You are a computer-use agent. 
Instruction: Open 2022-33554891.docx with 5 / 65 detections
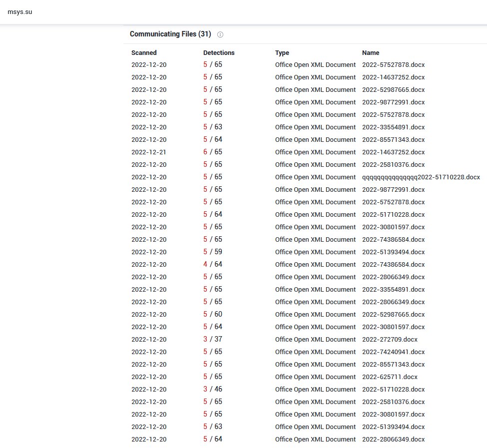click(393, 289)
